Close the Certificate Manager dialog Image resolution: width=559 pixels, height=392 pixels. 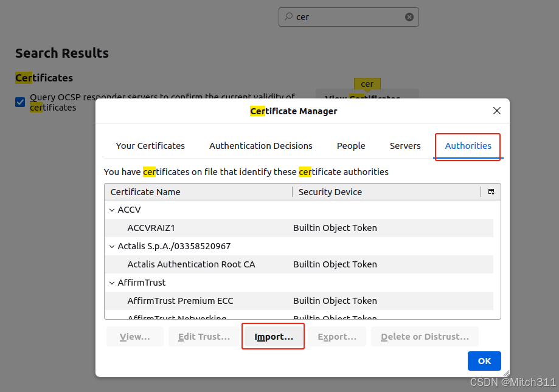pos(496,111)
